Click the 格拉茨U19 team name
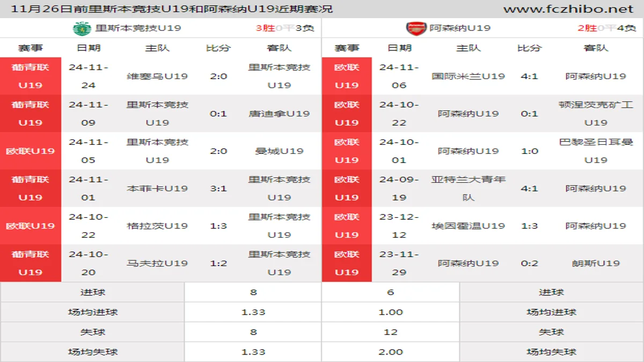Image resolution: width=644 pixels, height=362 pixels. coord(157,226)
